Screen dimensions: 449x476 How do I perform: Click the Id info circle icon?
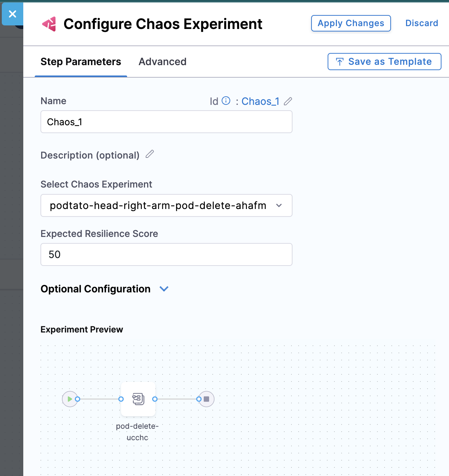226,101
